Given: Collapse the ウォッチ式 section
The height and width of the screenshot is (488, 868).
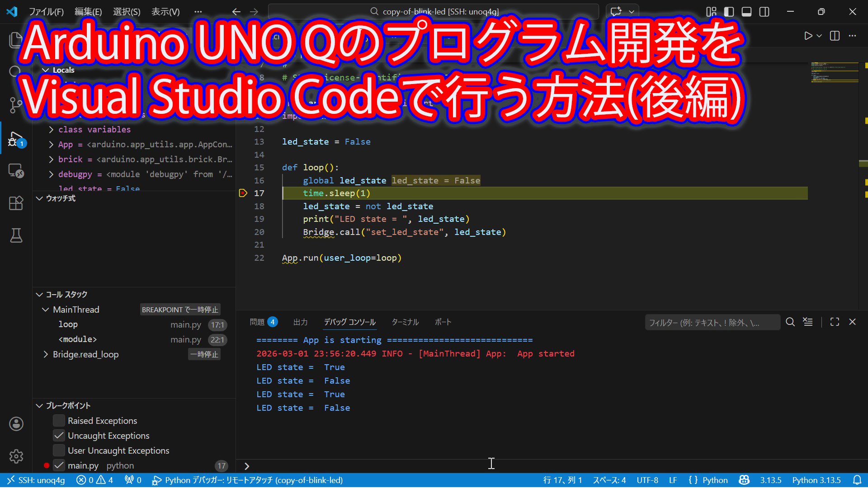Looking at the screenshot, I should pos(40,198).
